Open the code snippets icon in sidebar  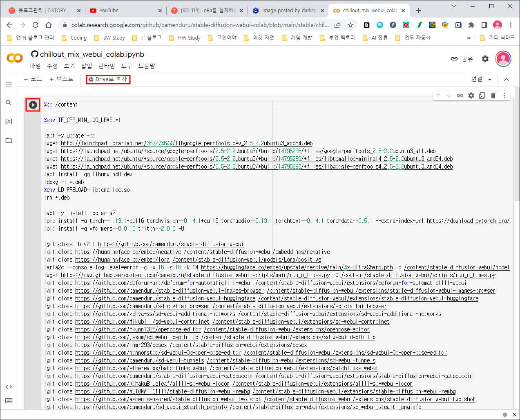pyautogui.click(x=9, y=387)
